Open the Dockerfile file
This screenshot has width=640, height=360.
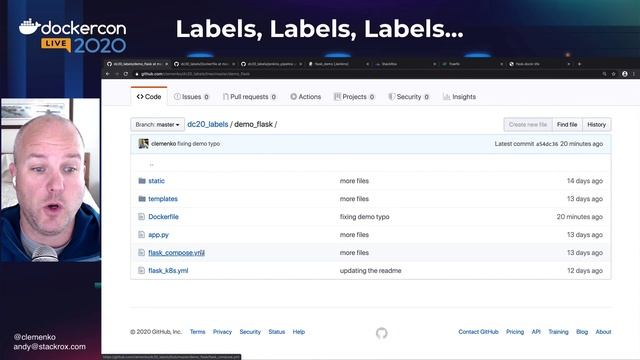click(x=163, y=217)
